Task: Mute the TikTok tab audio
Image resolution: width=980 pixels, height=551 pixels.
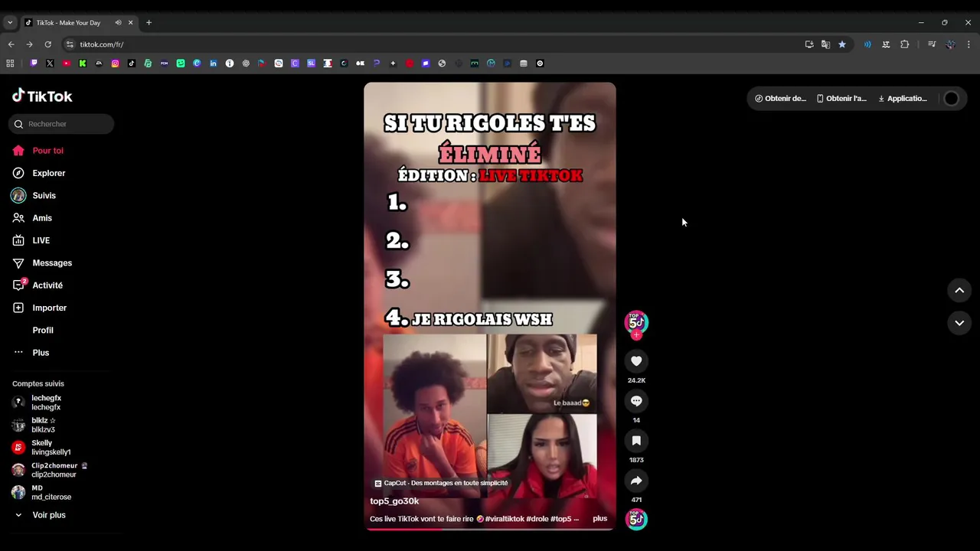Action: 118,23
